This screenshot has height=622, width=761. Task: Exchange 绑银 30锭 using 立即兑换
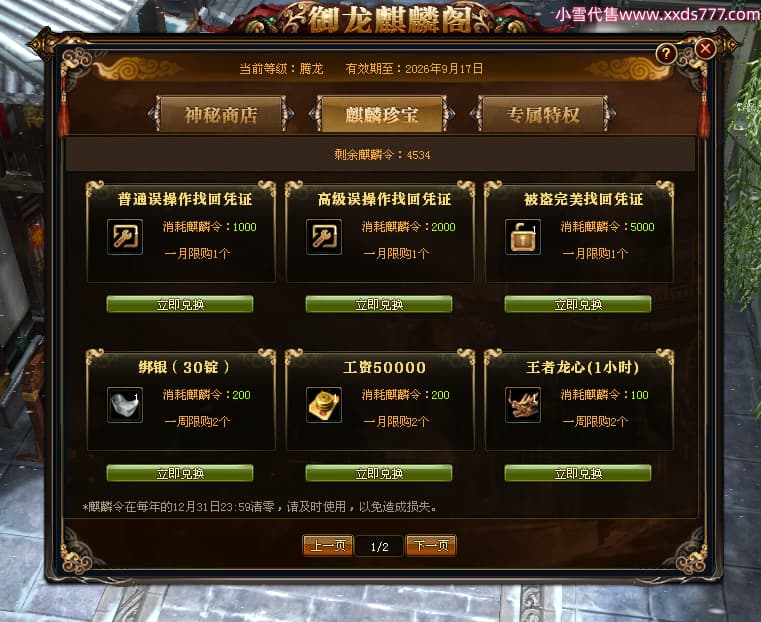[x=180, y=473]
